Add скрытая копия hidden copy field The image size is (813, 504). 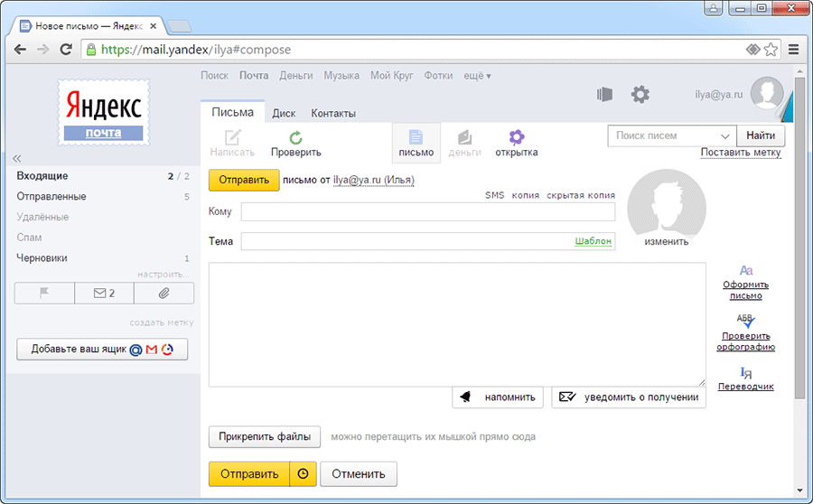click(581, 195)
